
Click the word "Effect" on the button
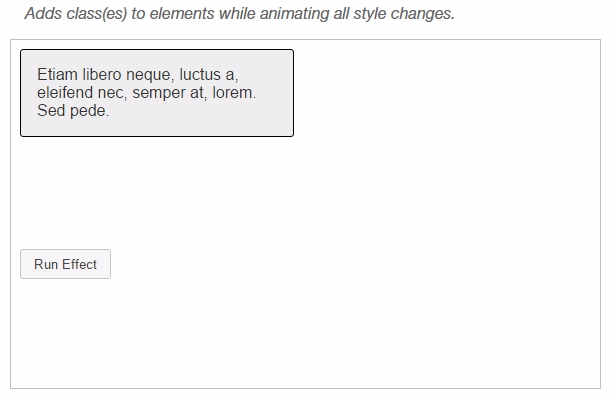(79, 264)
